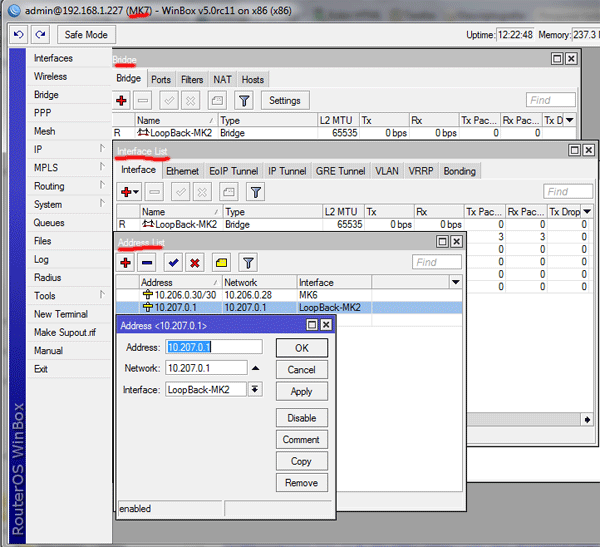Open the Interface dropdown in address dialog
The width and height of the screenshot is (600, 547).
click(x=256, y=389)
